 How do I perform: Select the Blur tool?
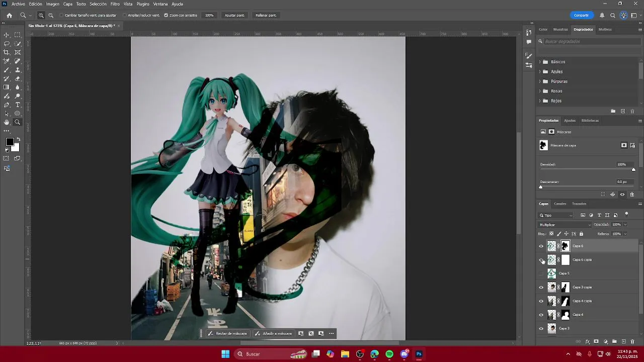click(18, 87)
